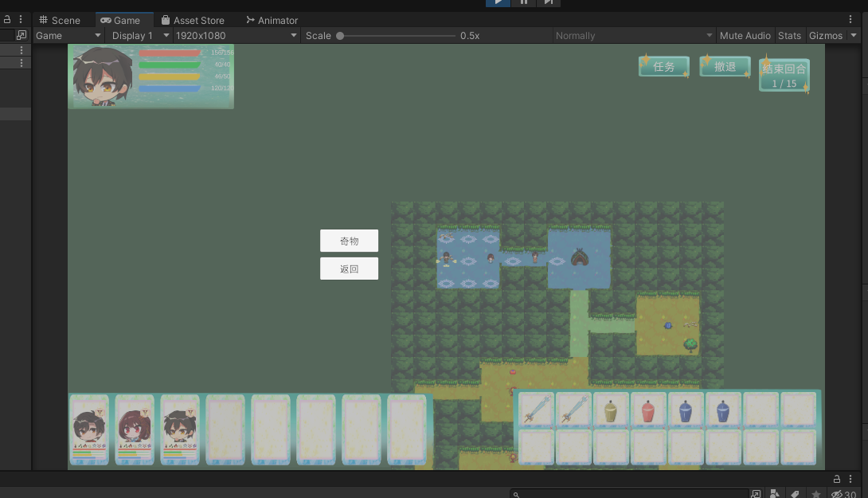Click the first sword inventory item
868x498 pixels.
pos(536,410)
